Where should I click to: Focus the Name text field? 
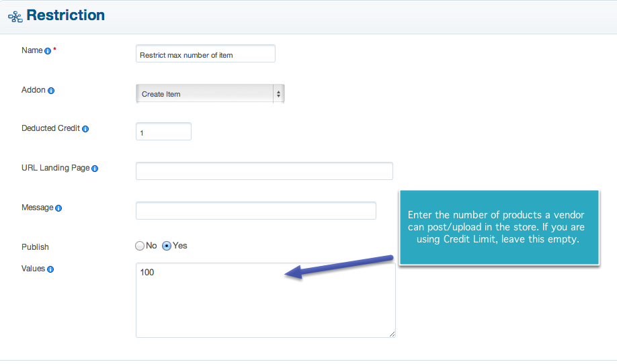point(206,54)
